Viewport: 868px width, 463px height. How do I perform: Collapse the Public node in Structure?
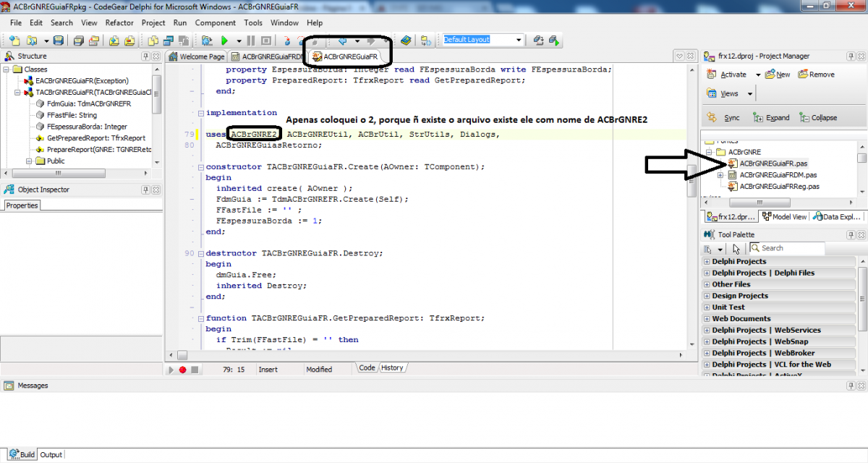click(30, 161)
